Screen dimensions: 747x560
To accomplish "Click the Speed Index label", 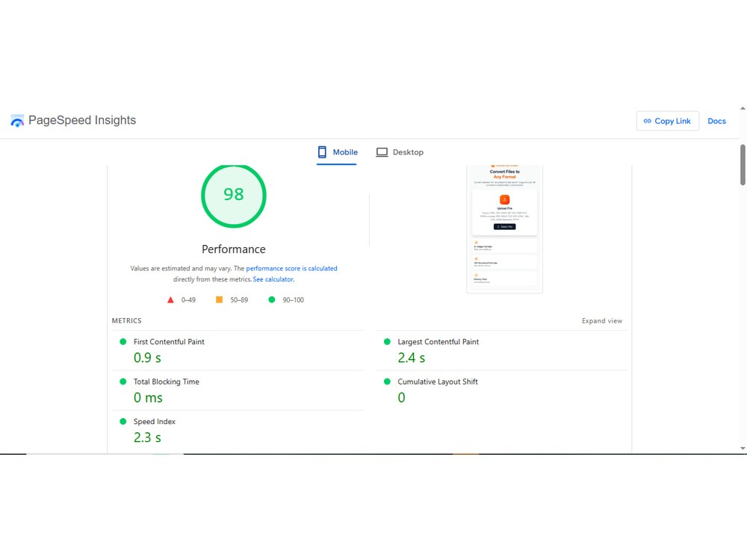I will (x=155, y=422).
